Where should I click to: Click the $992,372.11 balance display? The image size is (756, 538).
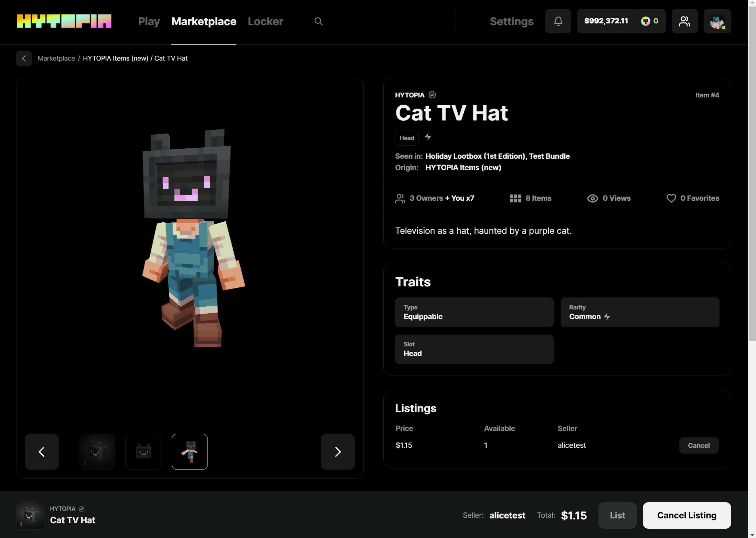(x=606, y=21)
